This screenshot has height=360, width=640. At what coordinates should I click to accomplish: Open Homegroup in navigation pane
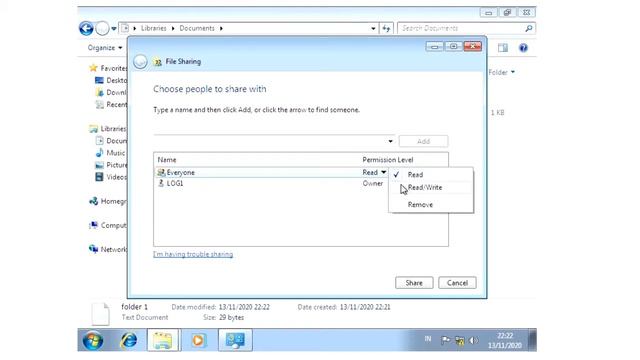108,201
